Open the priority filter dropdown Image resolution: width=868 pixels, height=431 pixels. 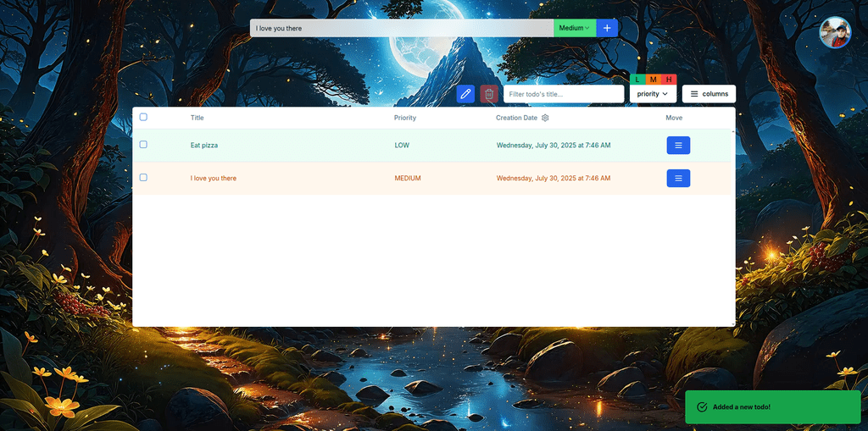click(653, 94)
